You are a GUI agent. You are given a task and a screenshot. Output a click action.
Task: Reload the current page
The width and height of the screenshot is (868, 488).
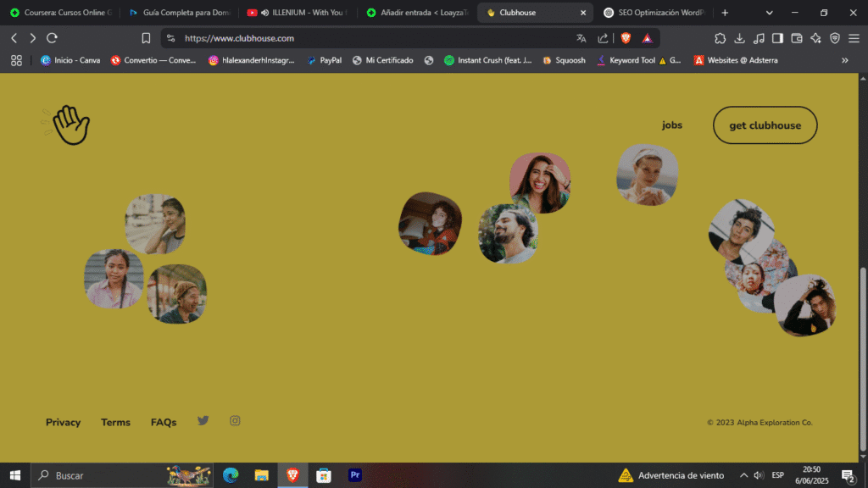[52, 38]
